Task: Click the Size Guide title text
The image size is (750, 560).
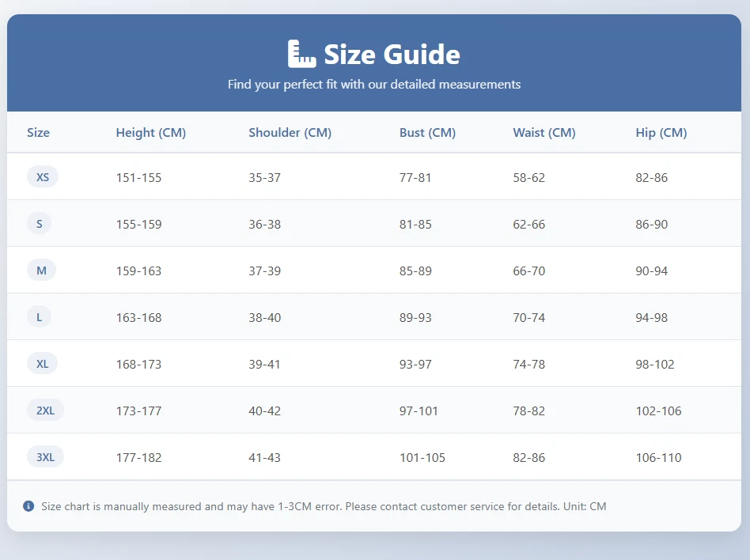Action: (392, 55)
